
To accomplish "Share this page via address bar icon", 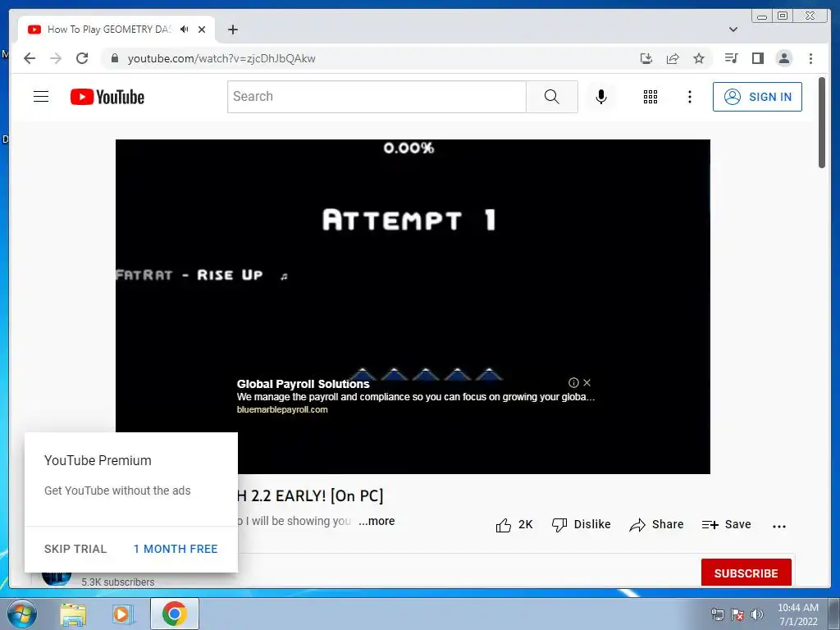I will coord(673,58).
